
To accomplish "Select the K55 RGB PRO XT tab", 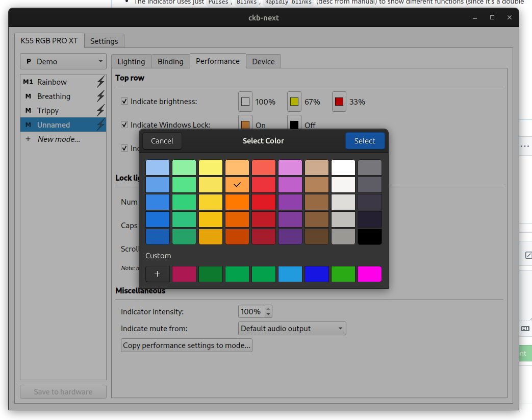I will [x=49, y=41].
